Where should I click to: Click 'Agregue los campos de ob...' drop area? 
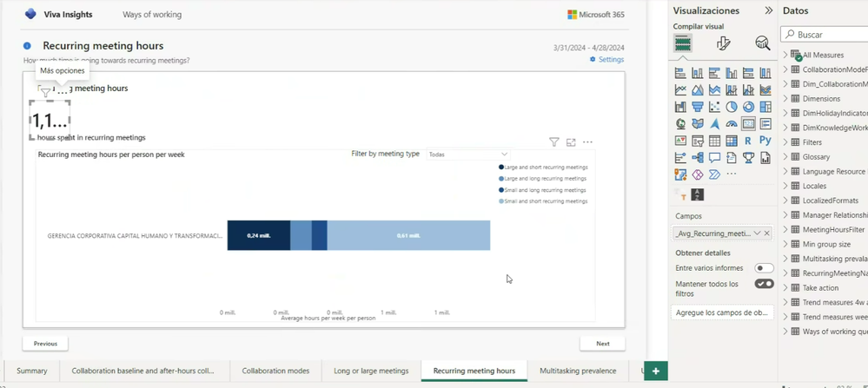722,312
